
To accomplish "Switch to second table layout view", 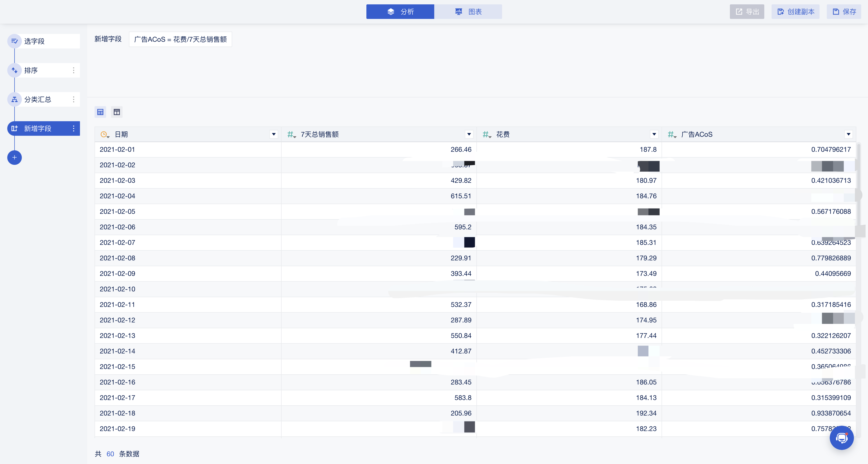I will coord(117,112).
